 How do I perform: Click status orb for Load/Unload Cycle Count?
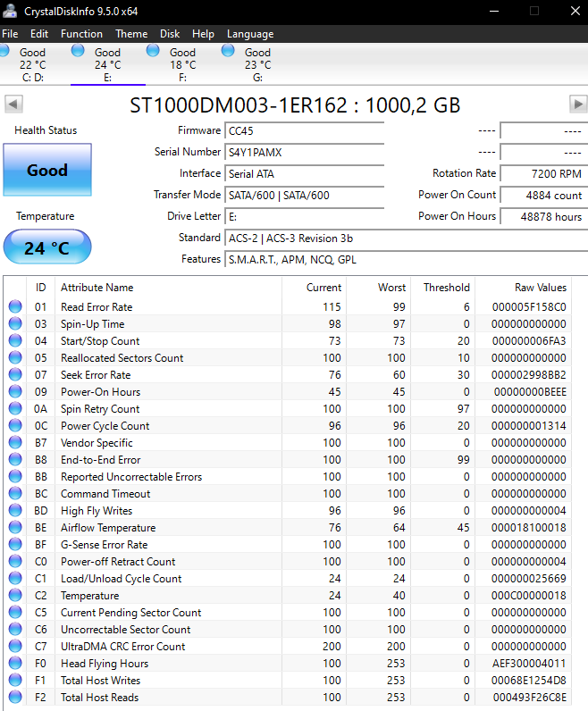[x=15, y=578]
